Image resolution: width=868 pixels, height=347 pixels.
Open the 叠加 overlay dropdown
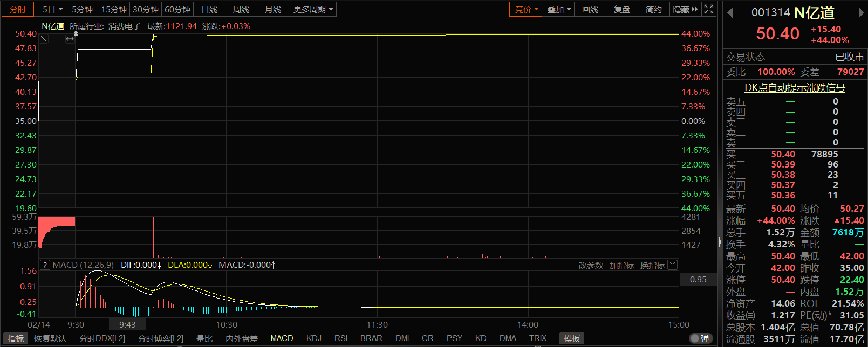pos(558,9)
